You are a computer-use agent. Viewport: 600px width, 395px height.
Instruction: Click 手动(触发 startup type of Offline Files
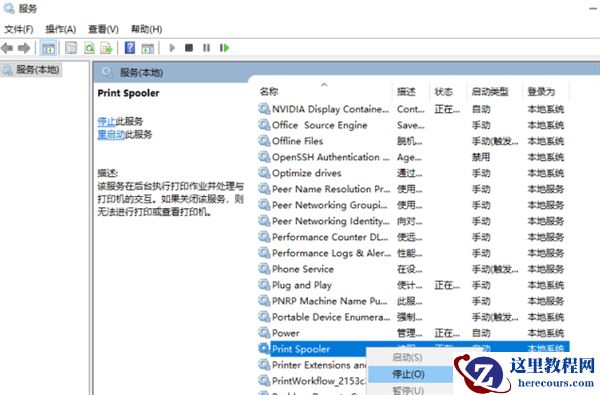coord(495,141)
